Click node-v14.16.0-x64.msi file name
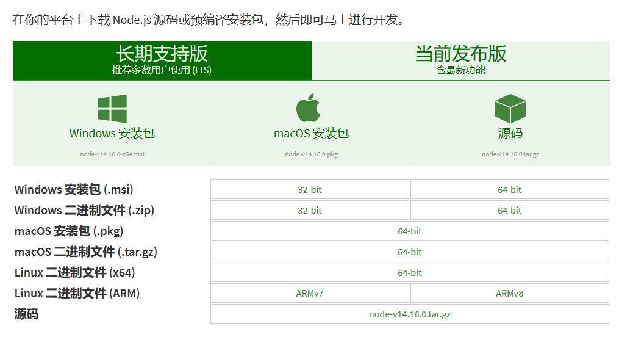644x337 pixels. coord(112,154)
